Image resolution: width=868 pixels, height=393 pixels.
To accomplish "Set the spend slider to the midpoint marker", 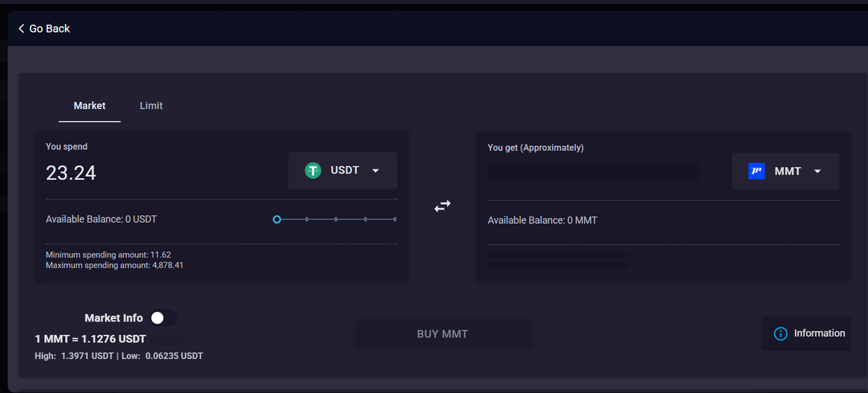I will (336, 219).
